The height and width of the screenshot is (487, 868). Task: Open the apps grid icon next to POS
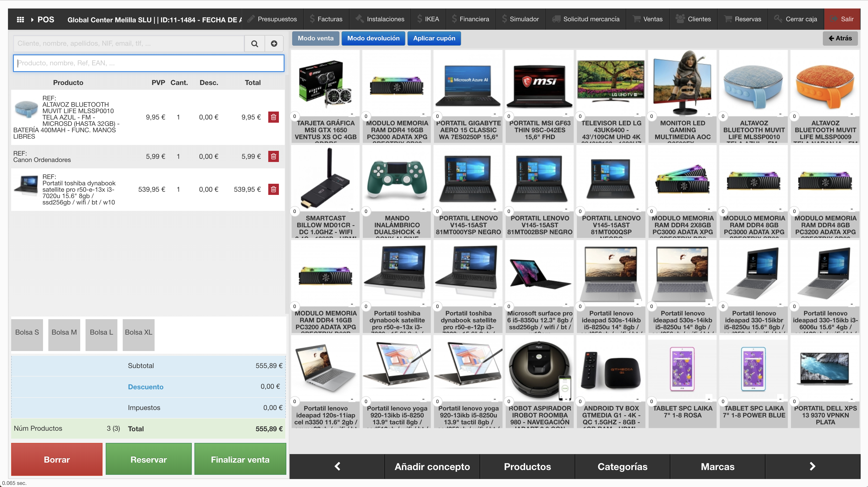[20, 20]
